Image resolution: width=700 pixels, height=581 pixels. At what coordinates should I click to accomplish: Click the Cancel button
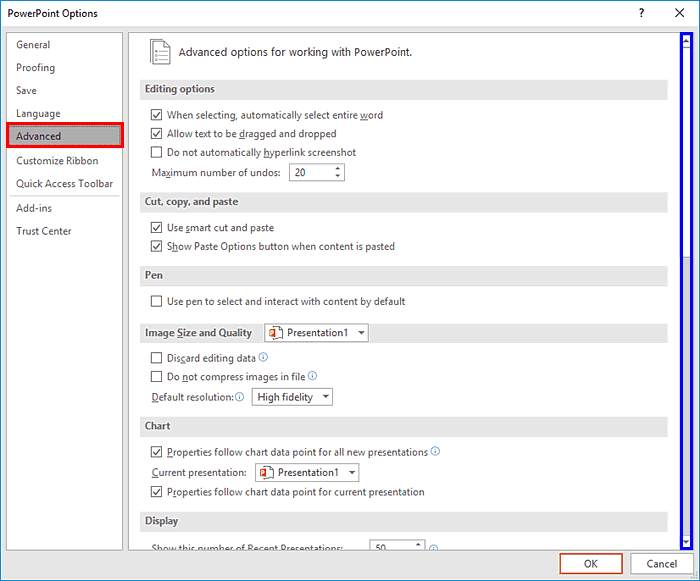coord(662,564)
